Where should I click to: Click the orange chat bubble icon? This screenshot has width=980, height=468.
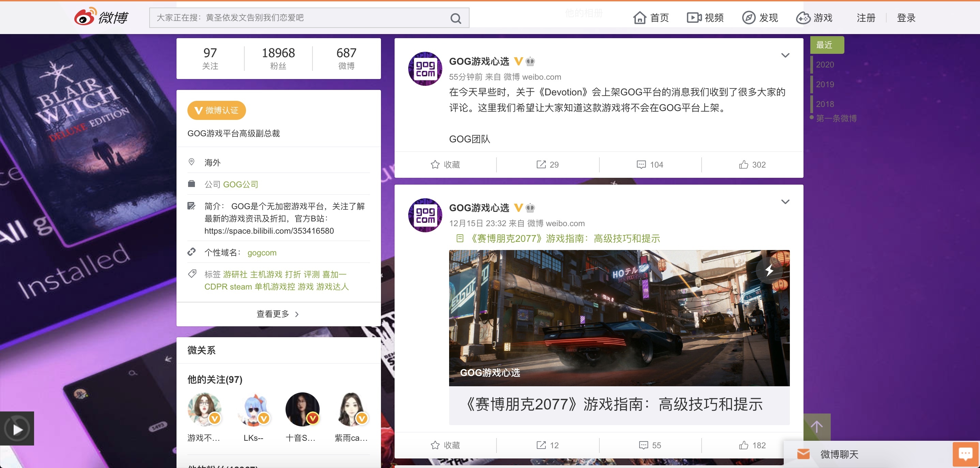[x=966, y=454]
